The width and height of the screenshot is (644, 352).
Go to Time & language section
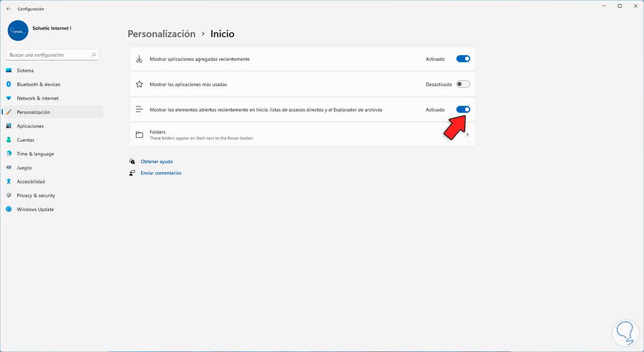pyautogui.click(x=35, y=154)
